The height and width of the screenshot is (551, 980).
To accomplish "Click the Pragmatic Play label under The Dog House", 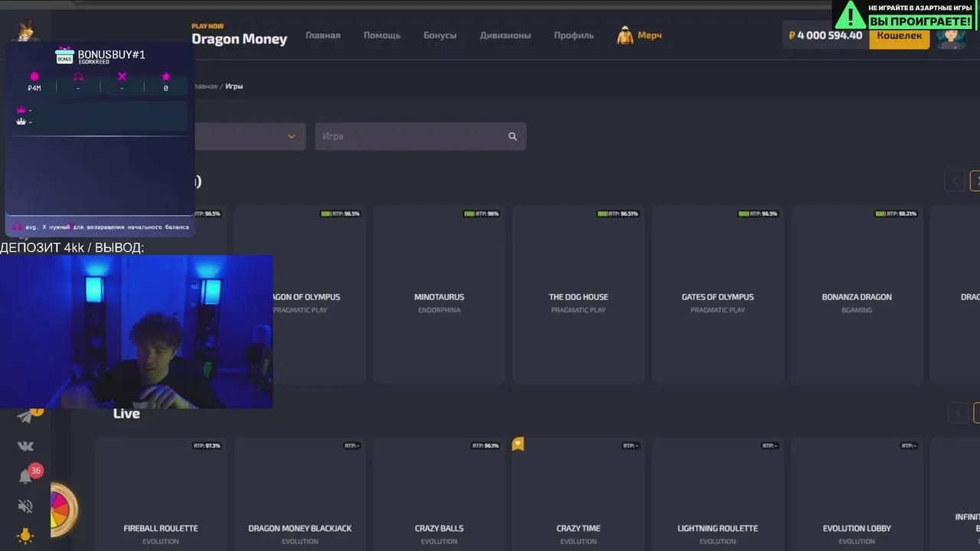I will tap(579, 310).
